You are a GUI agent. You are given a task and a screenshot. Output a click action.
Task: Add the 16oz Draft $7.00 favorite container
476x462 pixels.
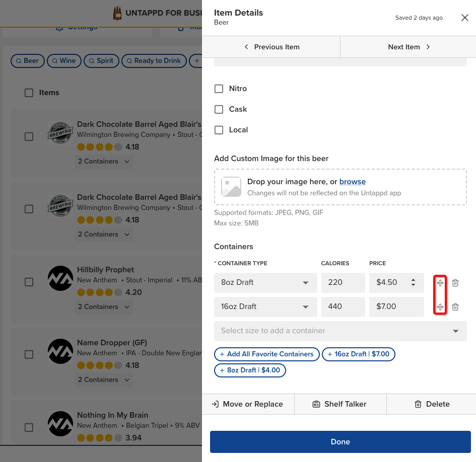[358, 354]
